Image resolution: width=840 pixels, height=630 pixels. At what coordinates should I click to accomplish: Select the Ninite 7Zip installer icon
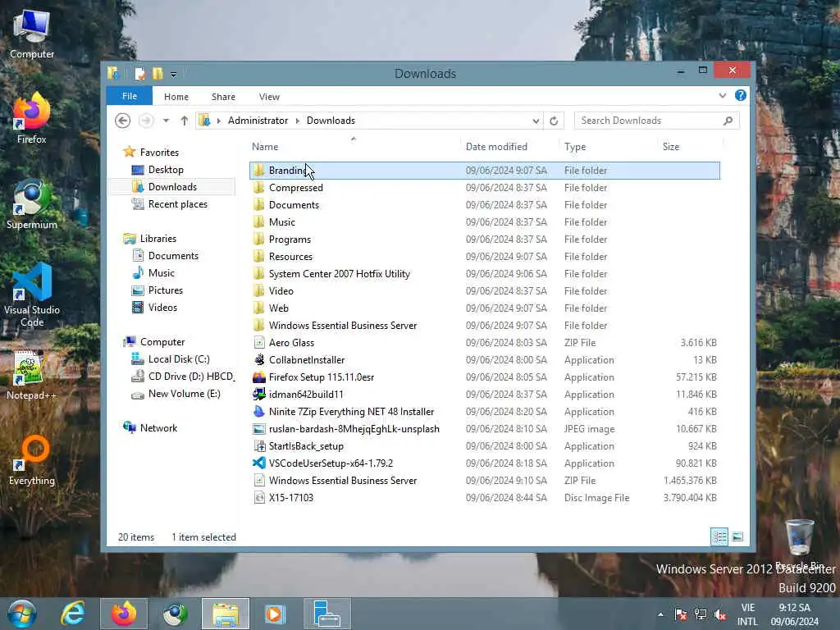pyautogui.click(x=259, y=412)
